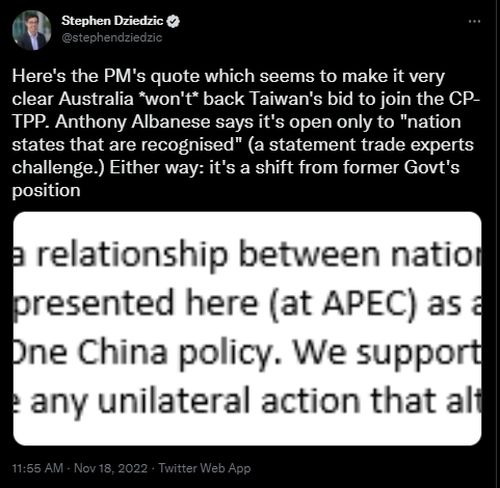Click "China policy" text in the image
The image size is (500, 488).
pos(181,353)
